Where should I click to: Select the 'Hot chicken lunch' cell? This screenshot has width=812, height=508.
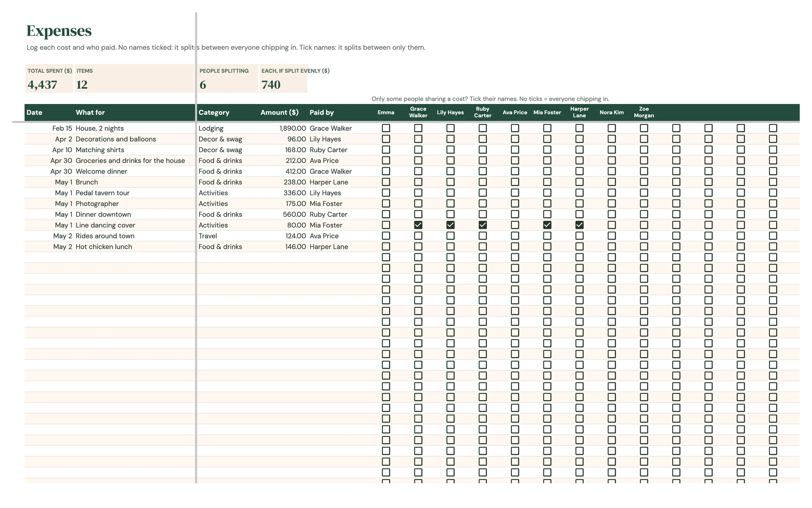tap(135, 247)
